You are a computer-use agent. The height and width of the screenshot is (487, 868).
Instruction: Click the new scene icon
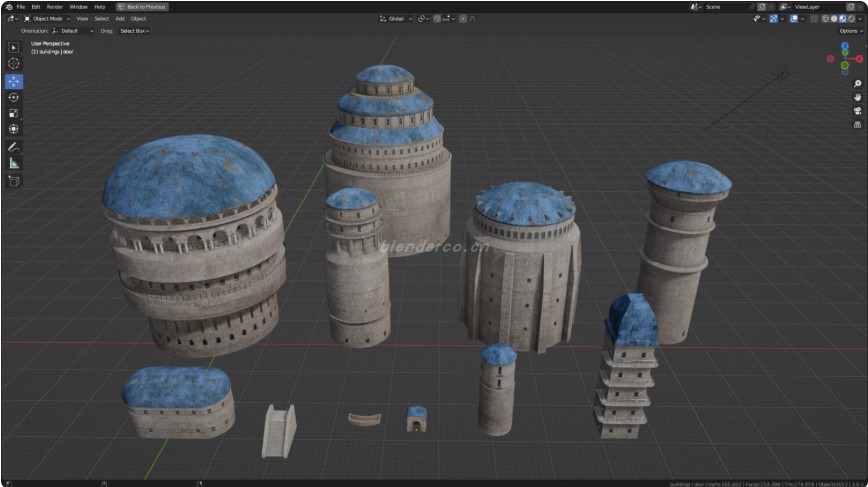[x=762, y=7]
